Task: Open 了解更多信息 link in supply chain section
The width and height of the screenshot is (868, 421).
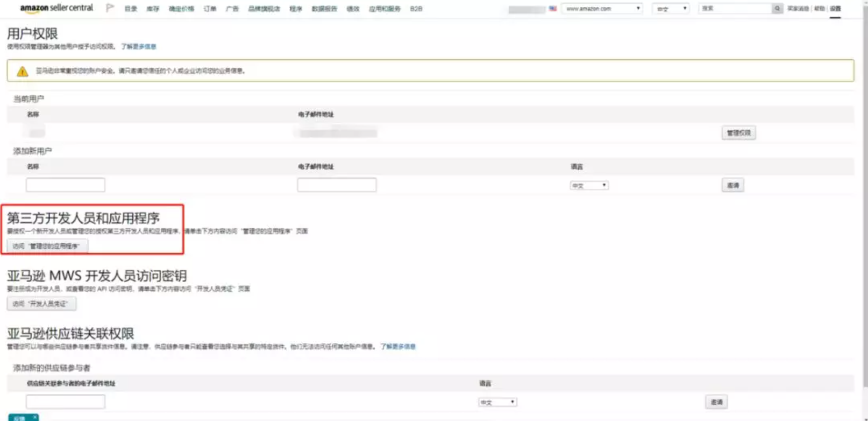Action: click(398, 347)
